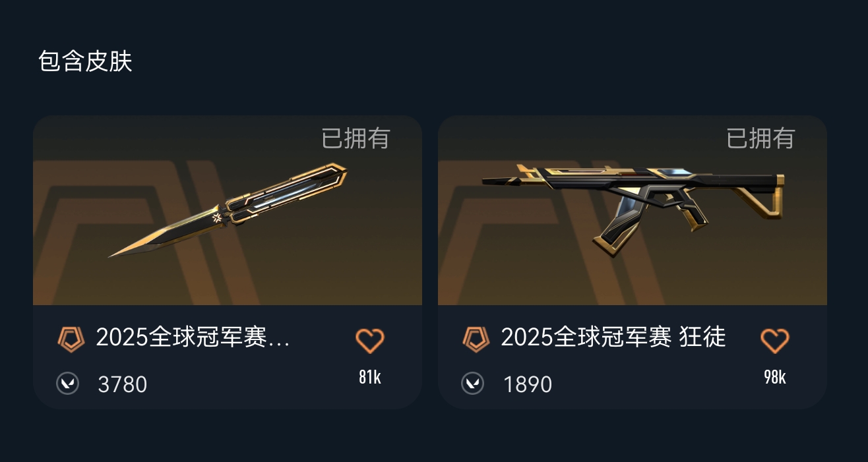Open the gold Vandal rifle preview image

point(633,209)
